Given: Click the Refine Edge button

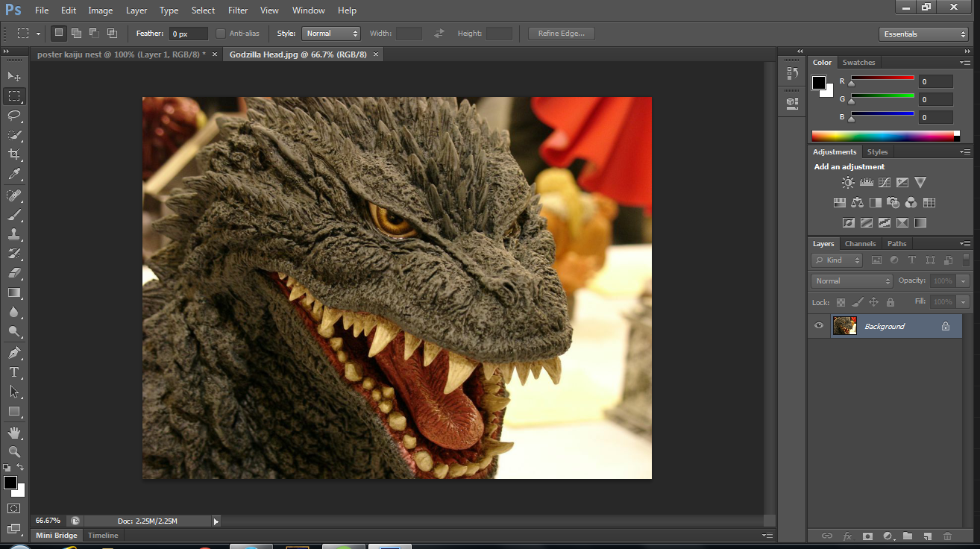Looking at the screenshot, I should tap(562, 34).
